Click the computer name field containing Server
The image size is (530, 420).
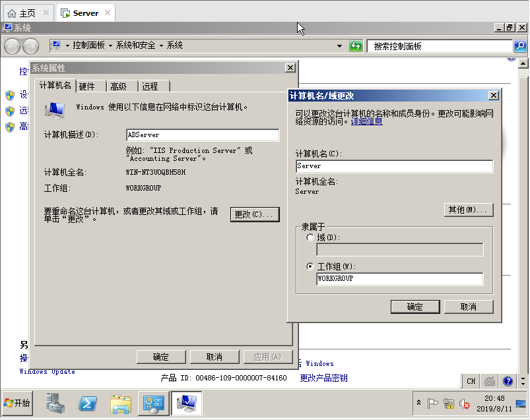click(395, 166)
